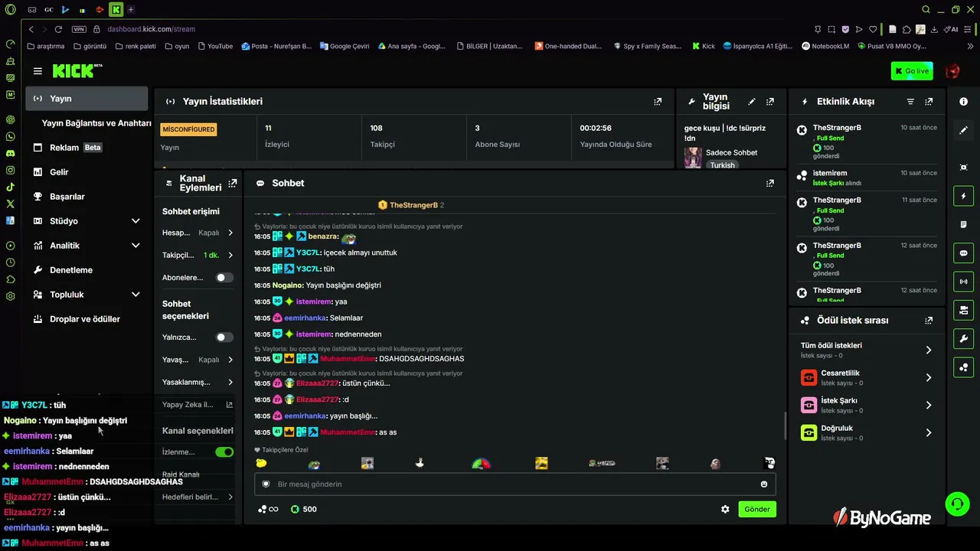Open the NotebookLM bookmark

tap(825, 46)
